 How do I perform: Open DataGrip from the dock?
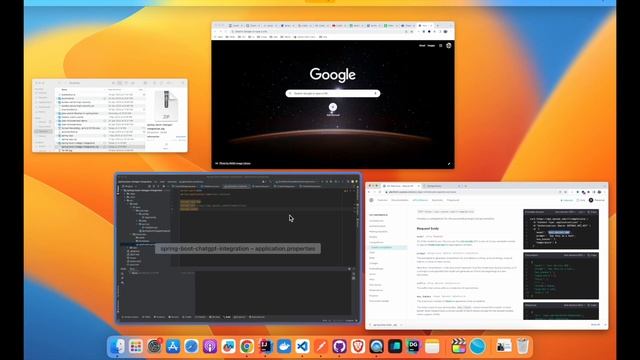tap(413, 346)
